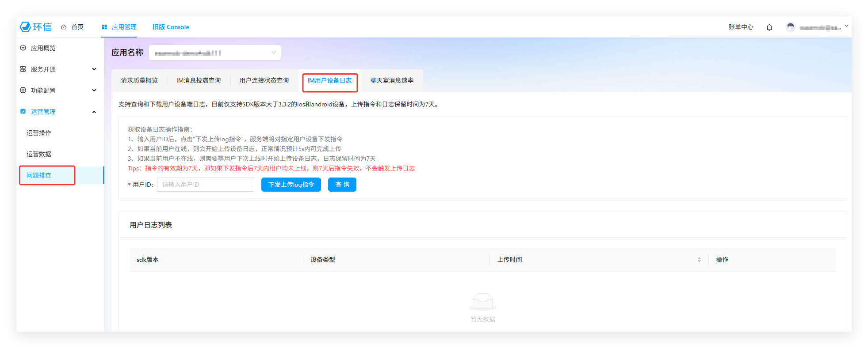The height and width of the screenshot is (348, 868).
Task: Click the 应用概览 sidebar icon
Action: coord(23,48)
